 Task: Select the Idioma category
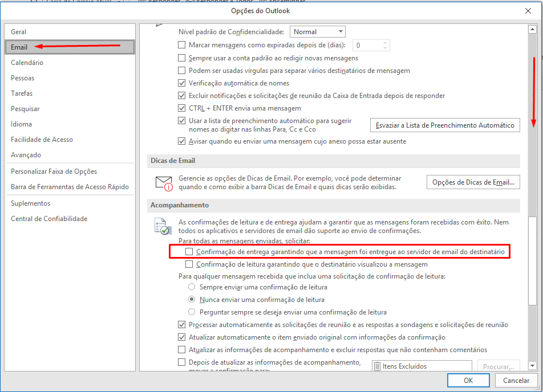(x=70, y=124)
